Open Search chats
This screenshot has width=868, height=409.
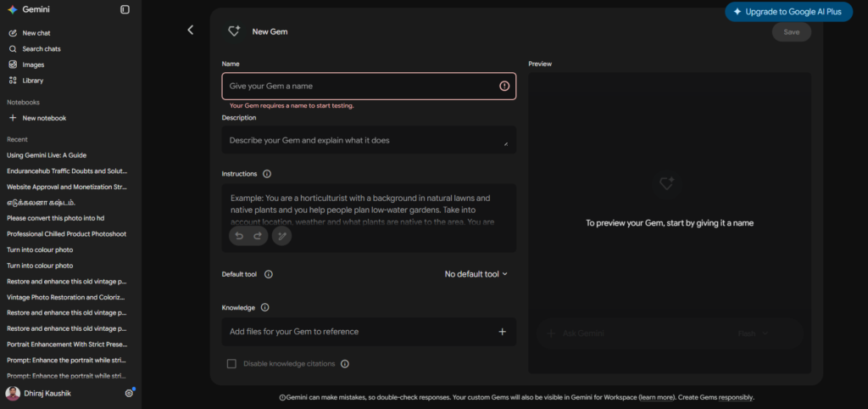point(41,48)
